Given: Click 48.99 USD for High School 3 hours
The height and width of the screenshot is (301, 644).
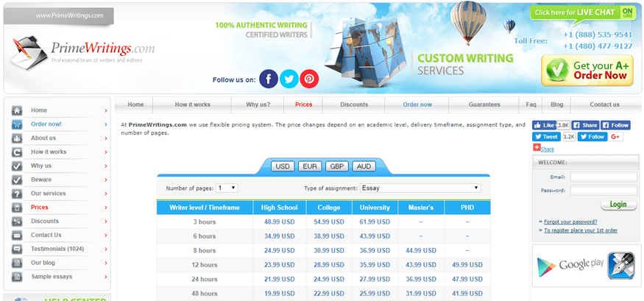Looking at the screenshot, I should (279, 222).
